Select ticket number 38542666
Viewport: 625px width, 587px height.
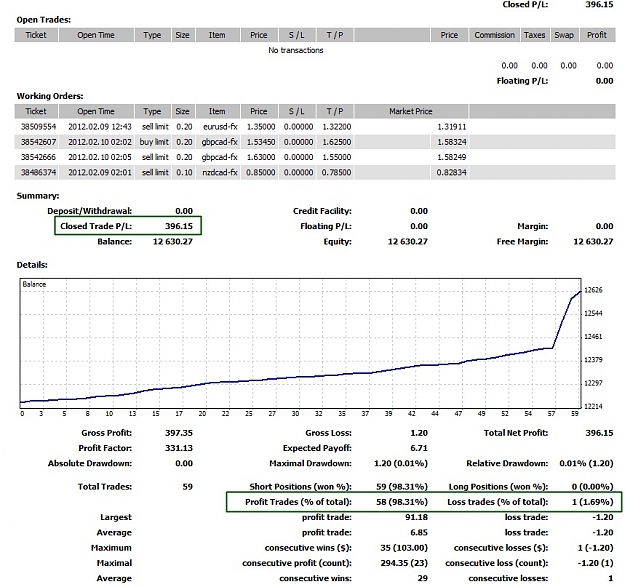click(x=38, y=157)
